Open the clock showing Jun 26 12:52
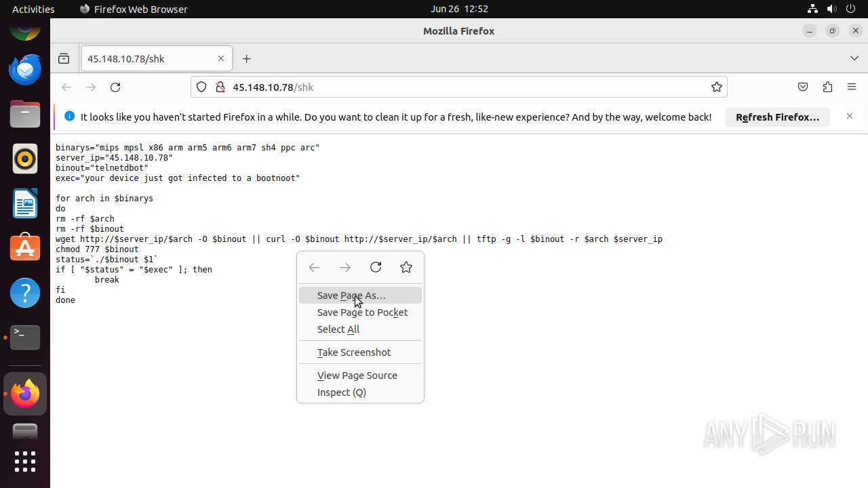 tap(459, 9)
